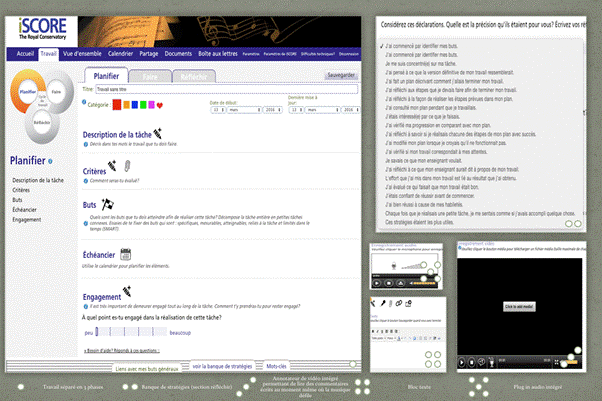This screenshot has height=401, width=602.
Task: Click the Titre input field
Action: [x=227, y=89]
